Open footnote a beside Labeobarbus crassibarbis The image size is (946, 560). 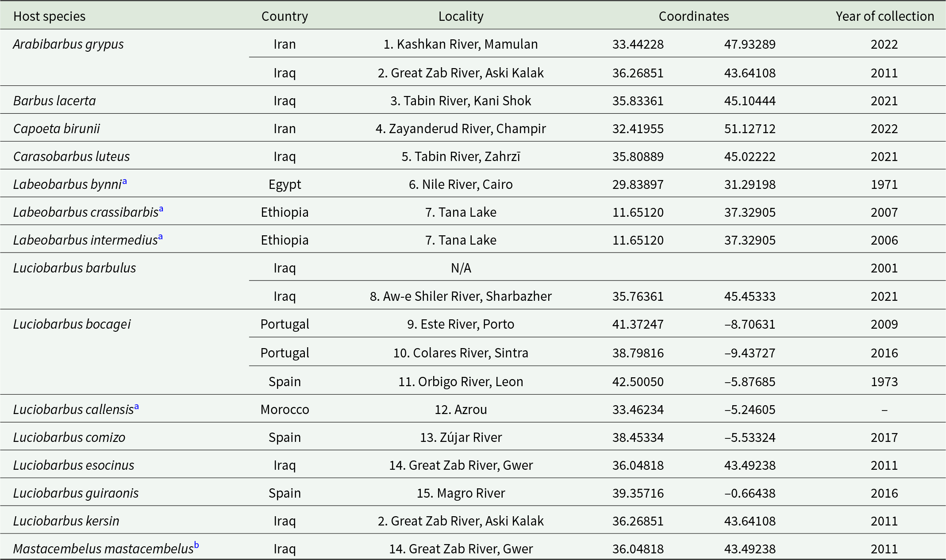point(161,209)
